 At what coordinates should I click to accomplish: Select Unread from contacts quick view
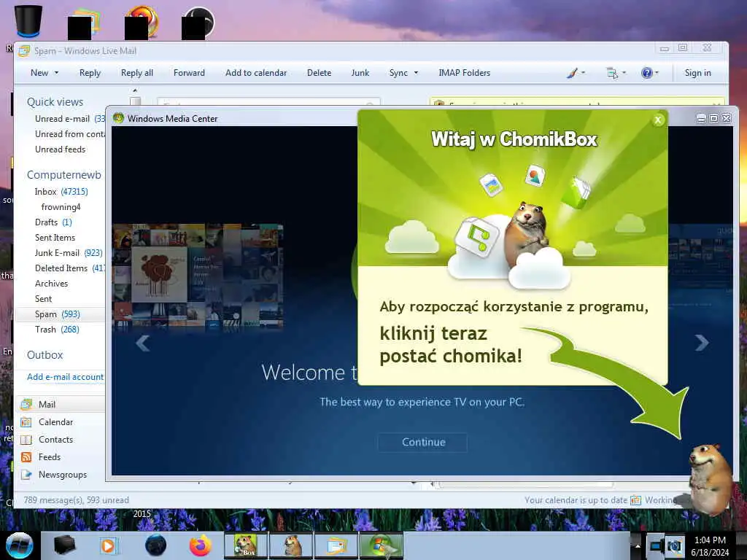coord(69,134)
